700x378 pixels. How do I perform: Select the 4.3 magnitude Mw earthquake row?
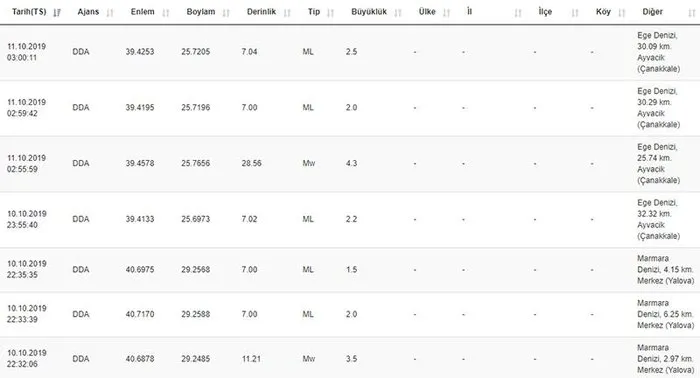pyautogui.click(x=350, y=164)
